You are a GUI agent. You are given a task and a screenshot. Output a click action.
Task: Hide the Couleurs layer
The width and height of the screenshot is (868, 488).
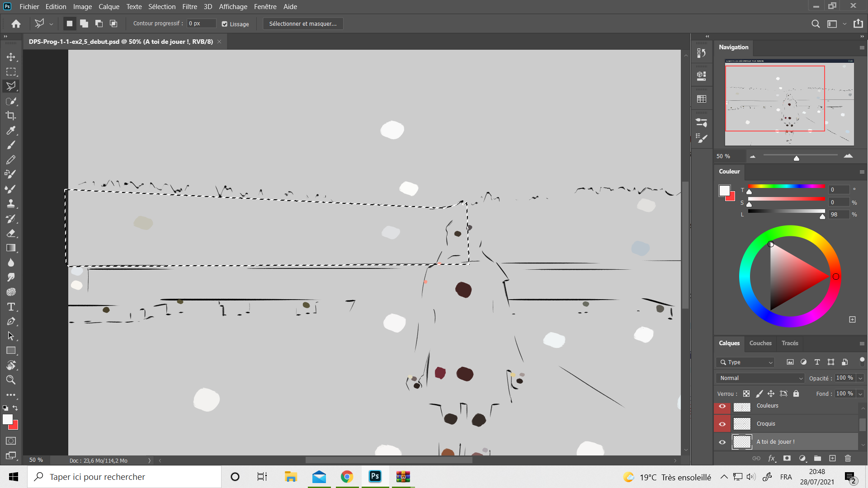722,406
